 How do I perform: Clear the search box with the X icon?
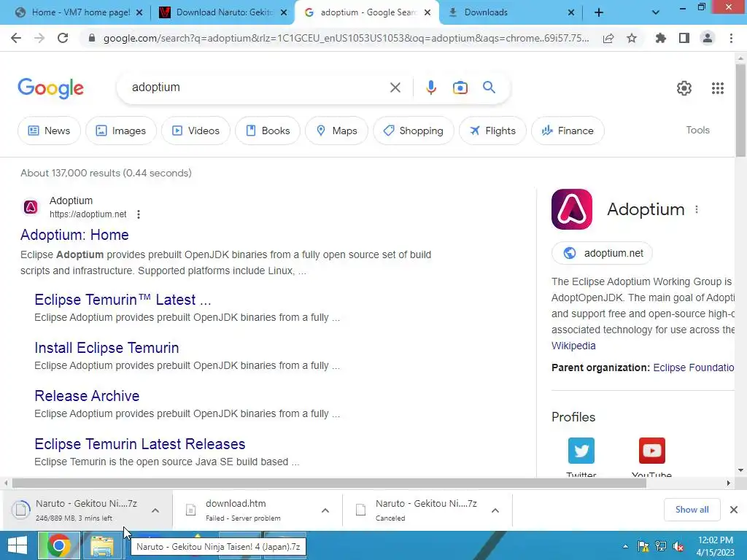[395, 87]
